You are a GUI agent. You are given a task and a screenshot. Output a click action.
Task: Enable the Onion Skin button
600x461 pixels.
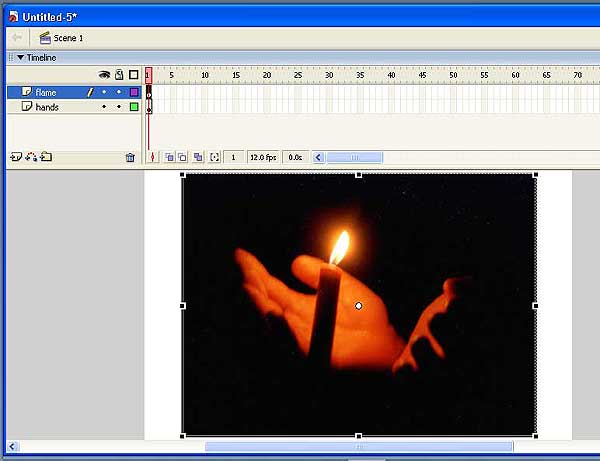tap(169, 157)
